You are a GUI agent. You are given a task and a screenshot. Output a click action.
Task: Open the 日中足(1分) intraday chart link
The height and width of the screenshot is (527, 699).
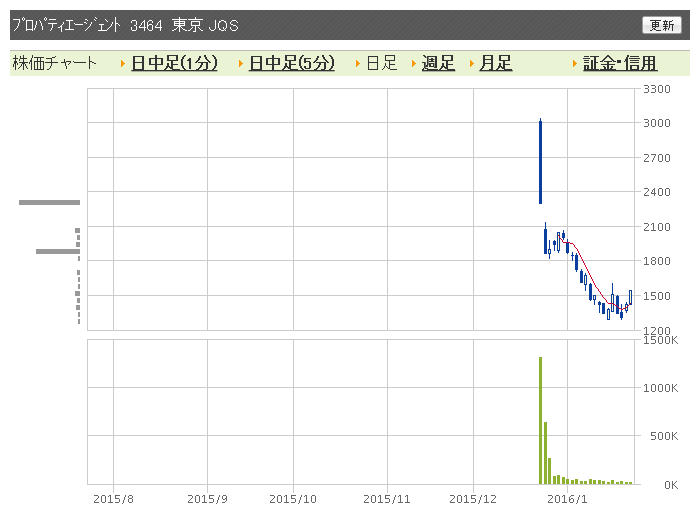pos(174,63)
